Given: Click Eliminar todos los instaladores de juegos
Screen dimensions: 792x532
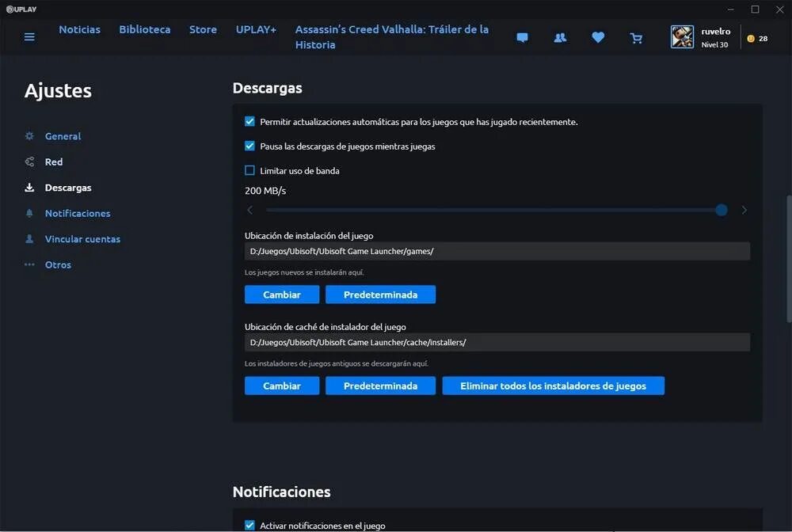Looking at the screenshot, I should point(553,386).
